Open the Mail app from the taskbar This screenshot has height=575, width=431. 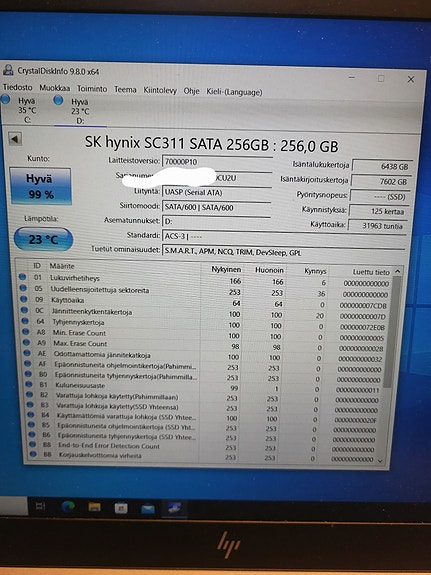pyautogui.click(x=148, y=509)
